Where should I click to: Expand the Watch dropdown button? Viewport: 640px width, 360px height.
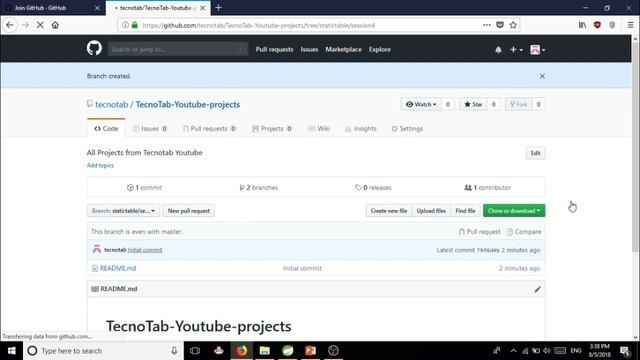[x=421, y=104]
